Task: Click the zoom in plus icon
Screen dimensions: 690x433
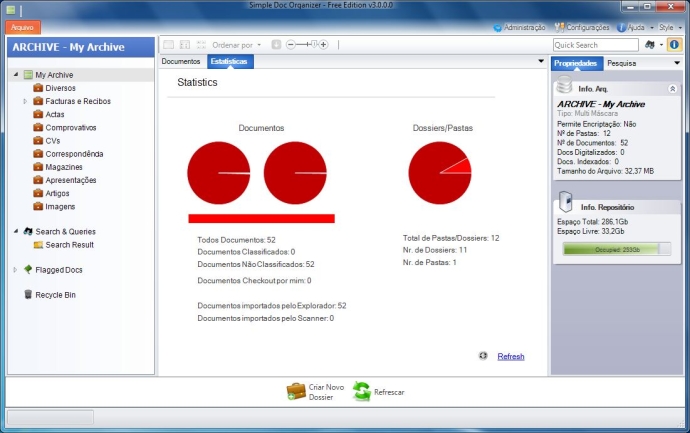Action: [323, 44]
